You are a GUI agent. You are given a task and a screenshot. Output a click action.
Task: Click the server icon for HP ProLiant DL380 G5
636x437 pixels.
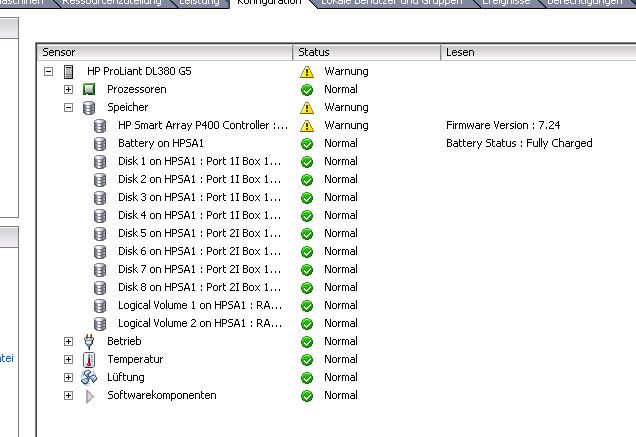point(69,72)
